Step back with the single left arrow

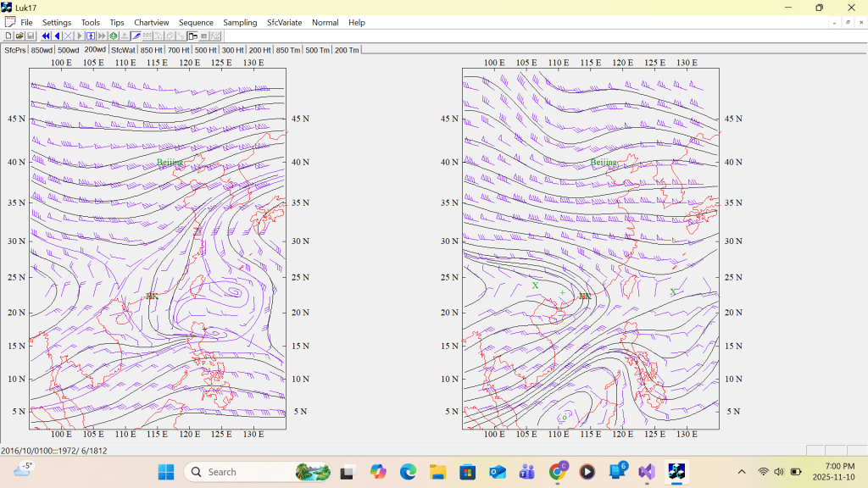click(x=57, y=36)
